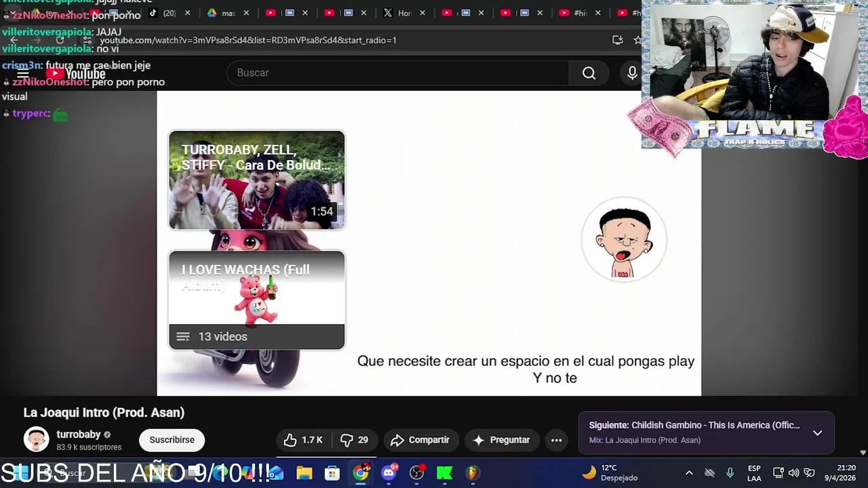Go back with browser back arrow
Image resolution: width=868 pixels, height=488 pixels.
click(x=14, y=40)
